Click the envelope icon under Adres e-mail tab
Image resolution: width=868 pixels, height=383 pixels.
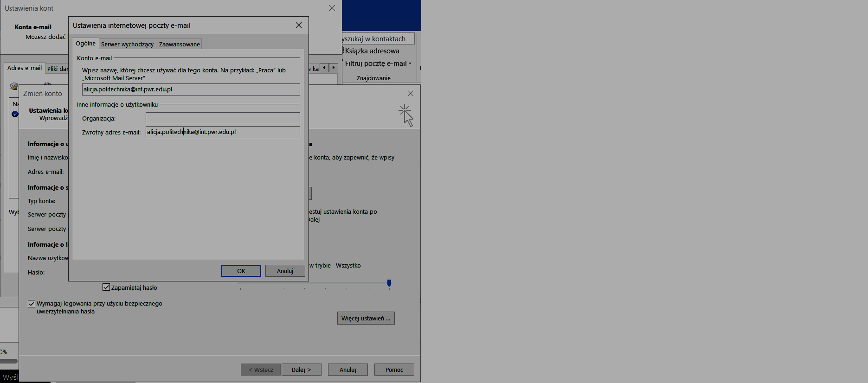coord(14,86)
